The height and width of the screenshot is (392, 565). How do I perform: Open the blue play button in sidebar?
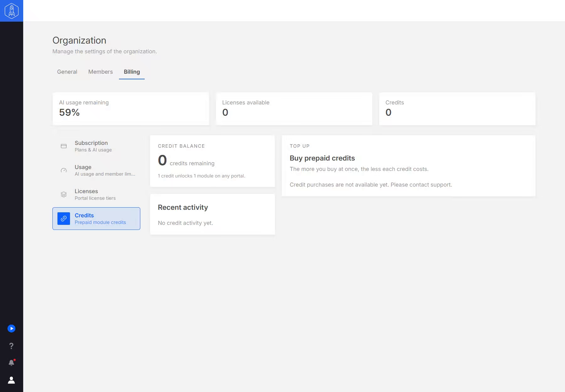pyautogui.click(x=11, y=328)
